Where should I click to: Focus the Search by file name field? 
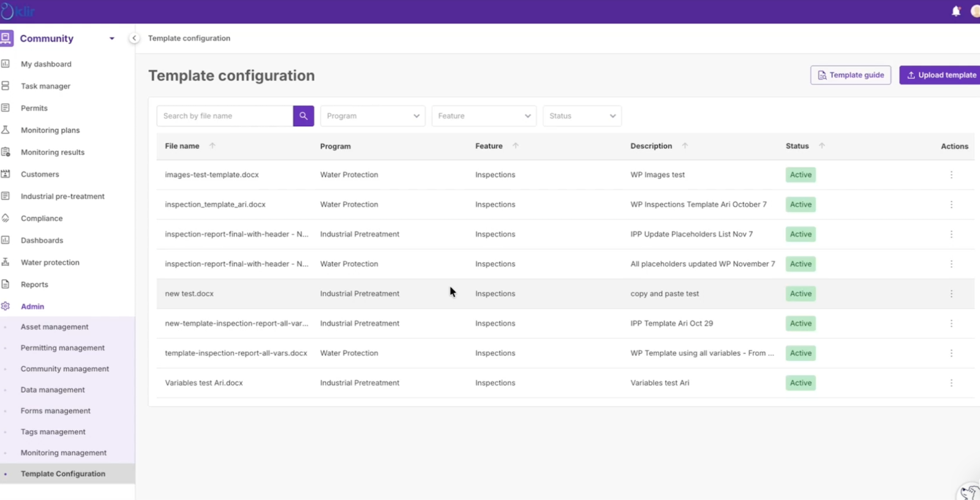[225, 116]
